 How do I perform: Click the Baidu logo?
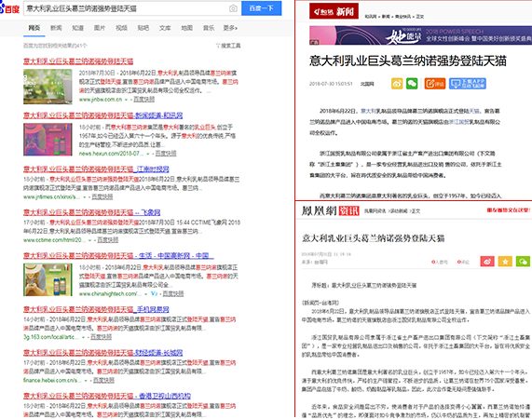coord(10,8)
